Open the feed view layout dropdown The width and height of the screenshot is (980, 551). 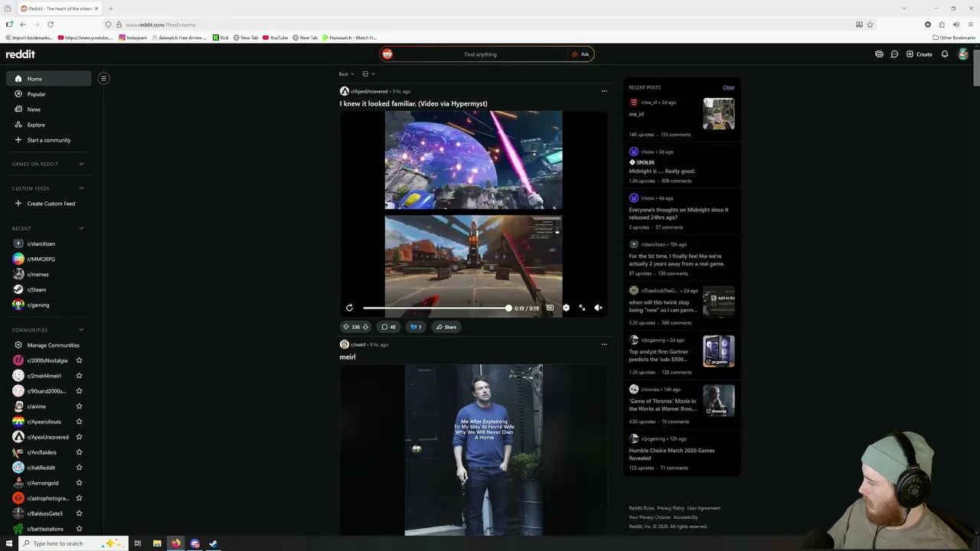[368, 74]
